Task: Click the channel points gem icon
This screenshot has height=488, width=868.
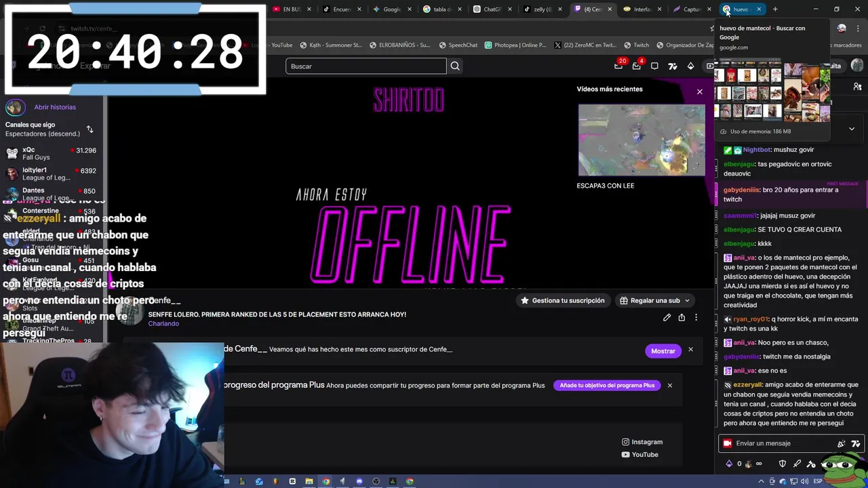Action: click(x=730, y=464)
